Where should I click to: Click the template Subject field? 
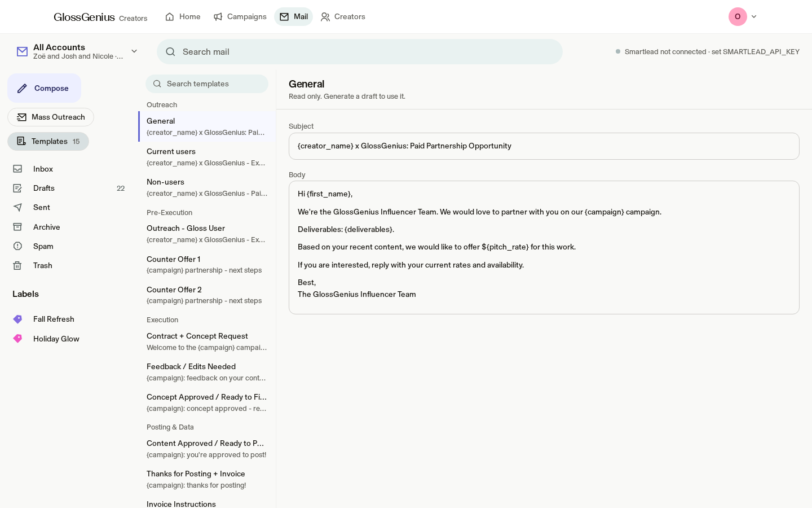(544, 146)
